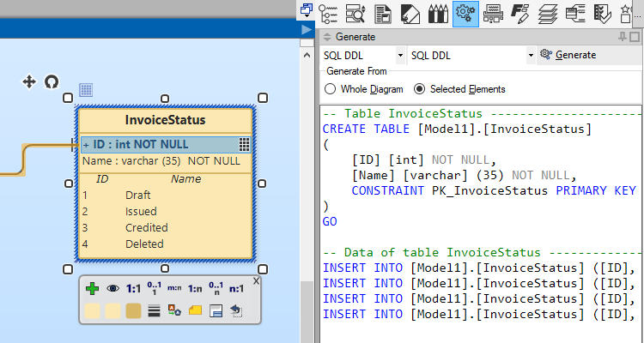Screen dimensions: 644x343
Task: Open the first SQL DDL dropdown
Action: [x=401, y=55]
